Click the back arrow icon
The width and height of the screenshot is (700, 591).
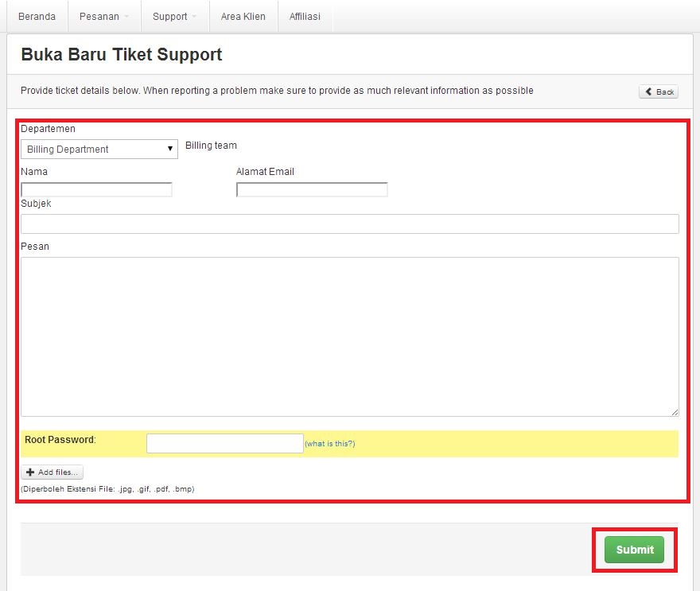pyautogui.click(x=650, y=91)
